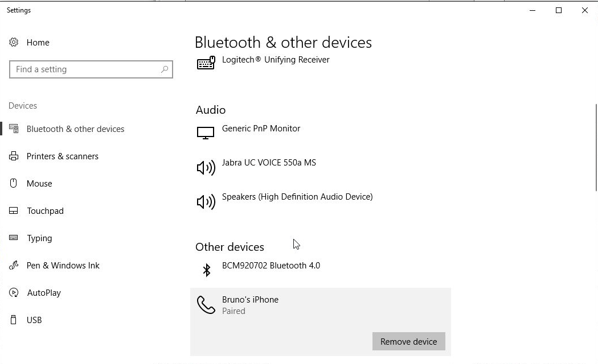Click the Home gear icon
The height and width of the screenshot is (364, 598).
click(14, 43)
